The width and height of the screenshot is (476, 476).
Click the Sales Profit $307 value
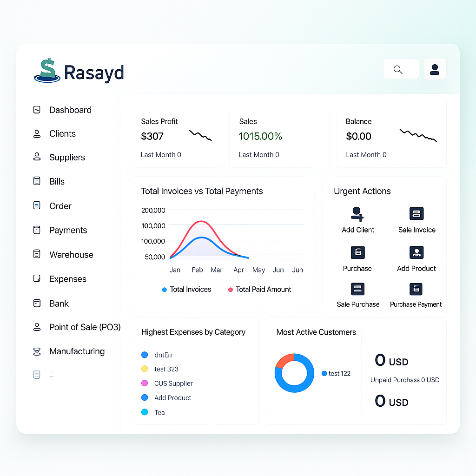point(152,136)
